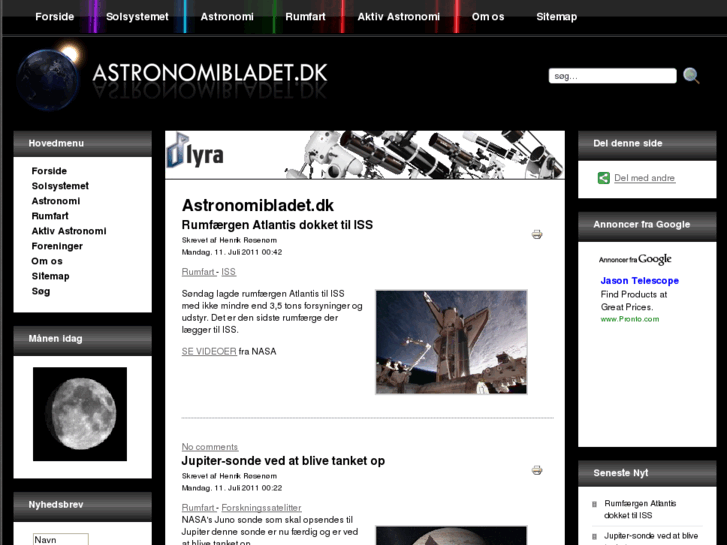Click the Annoncer fra Google label

coord(634,259)
